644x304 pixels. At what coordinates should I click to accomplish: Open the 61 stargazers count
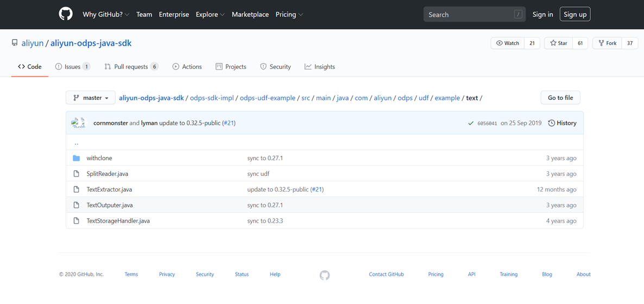580,43
